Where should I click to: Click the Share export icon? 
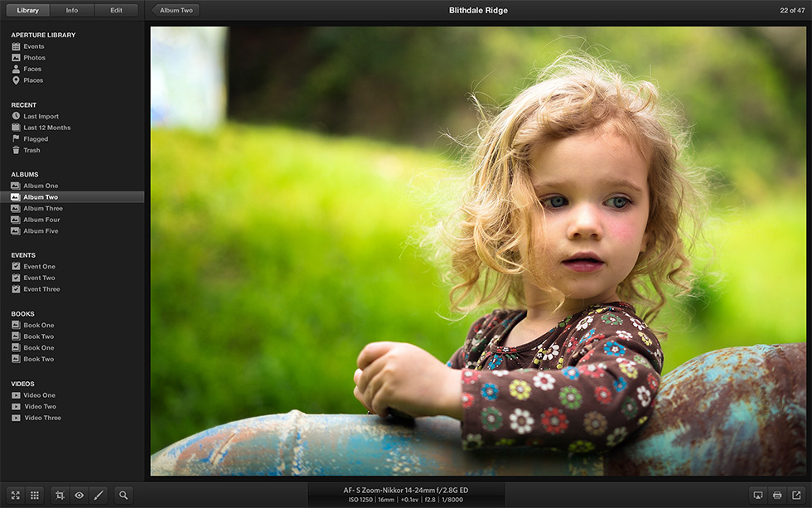click(796, 495)
